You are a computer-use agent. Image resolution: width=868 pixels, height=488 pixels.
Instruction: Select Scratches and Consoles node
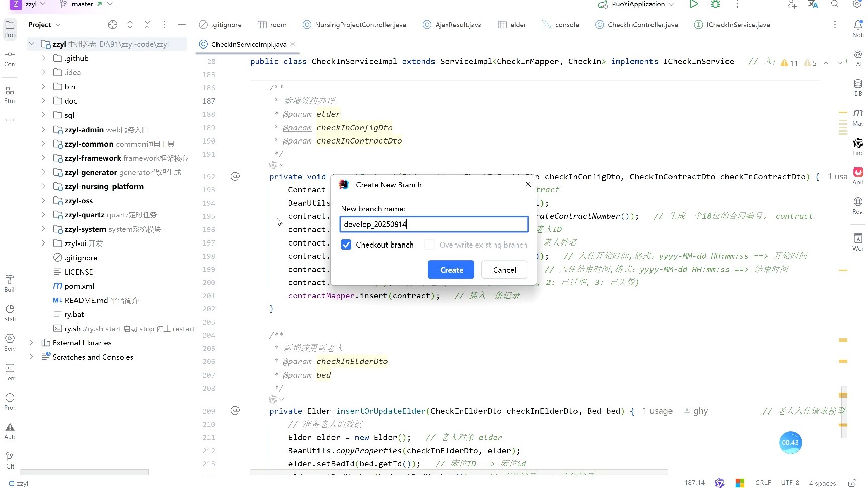(x=92, y=357)
